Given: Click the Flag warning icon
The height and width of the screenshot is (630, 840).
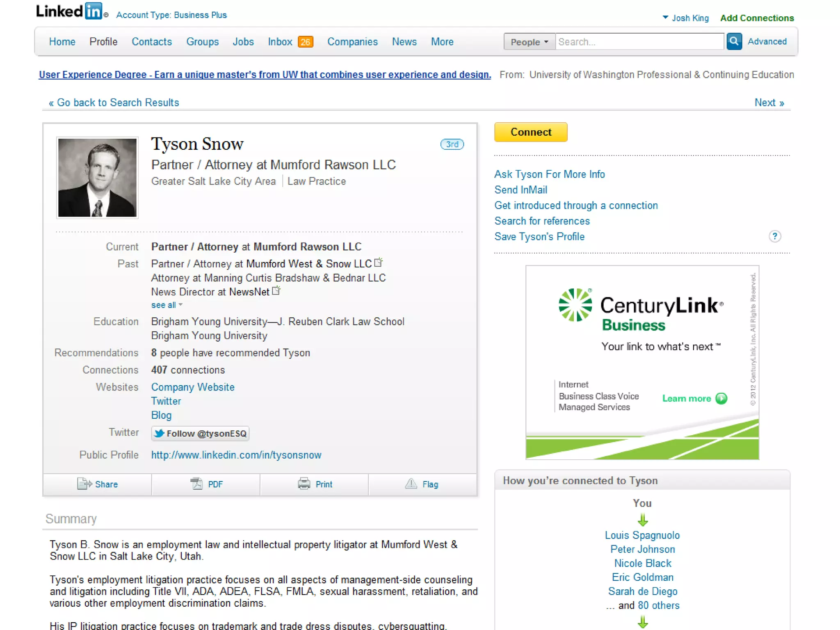Looking at the screenshot, I should [x=411, y=484].
